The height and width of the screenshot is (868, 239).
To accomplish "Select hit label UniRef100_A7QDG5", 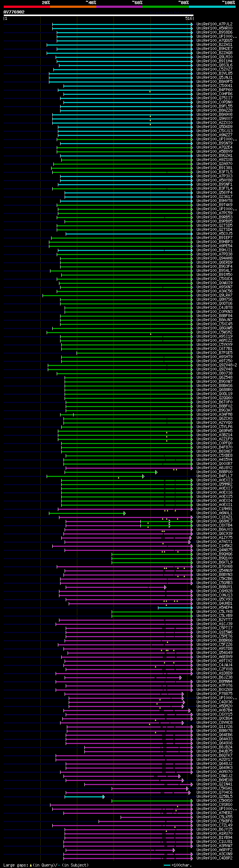I will click(x=214, y=41).
